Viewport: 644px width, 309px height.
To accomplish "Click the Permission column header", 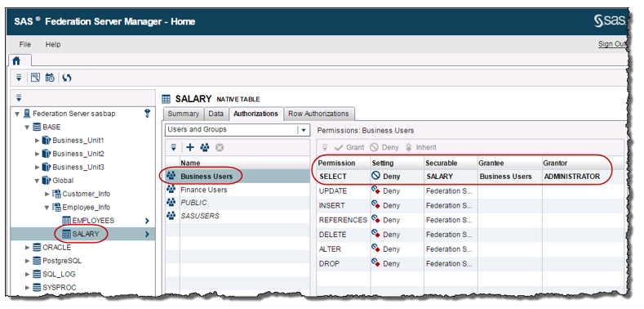I will 344,163.
